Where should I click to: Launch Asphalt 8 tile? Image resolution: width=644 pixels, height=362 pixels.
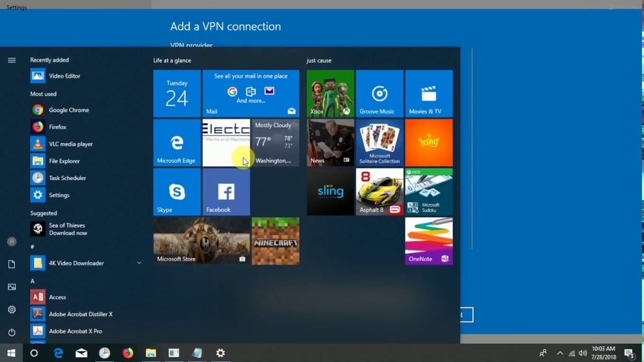(x=380, y=192)
